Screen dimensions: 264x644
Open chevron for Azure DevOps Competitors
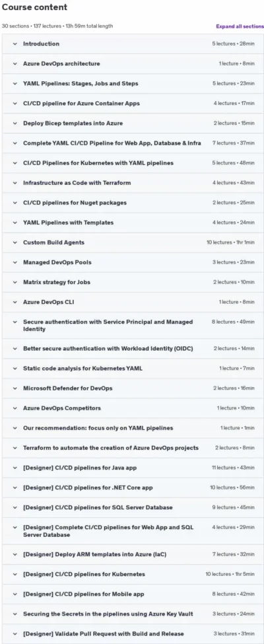[x=15, y=408]
